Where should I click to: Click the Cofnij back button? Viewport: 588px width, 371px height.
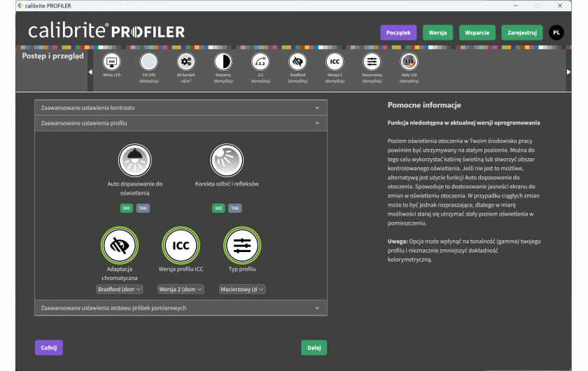(49, 348)
